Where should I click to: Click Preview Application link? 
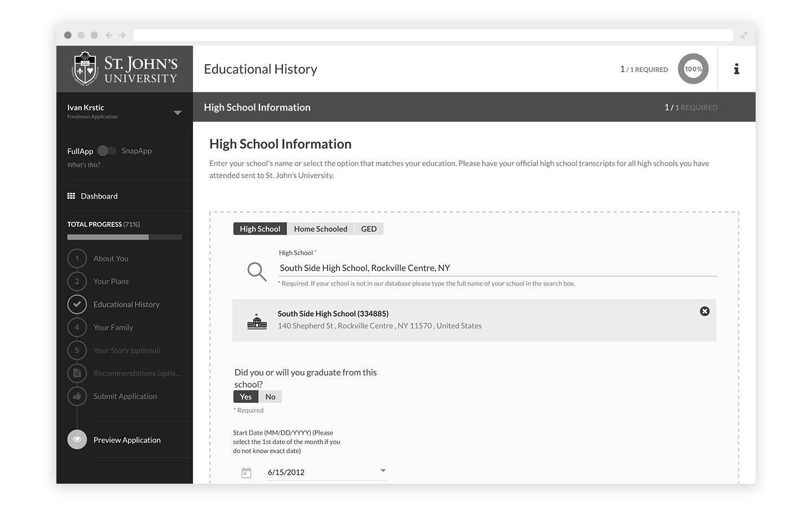(127, 440)
